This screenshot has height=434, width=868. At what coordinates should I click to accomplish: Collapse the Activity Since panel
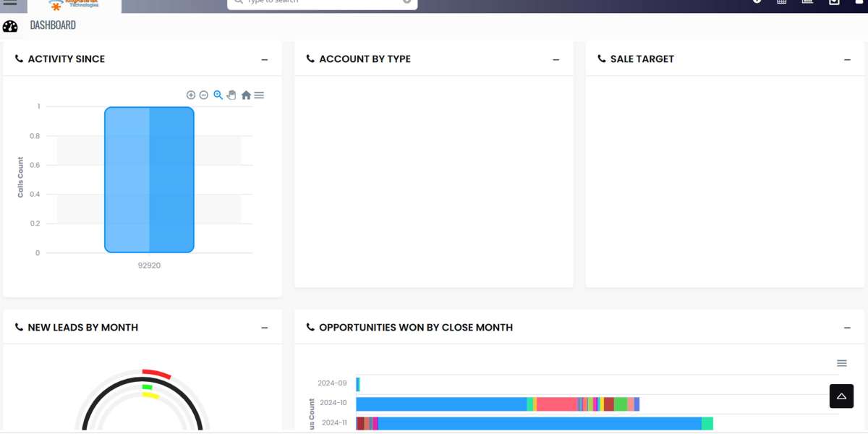tap(265, 60)
